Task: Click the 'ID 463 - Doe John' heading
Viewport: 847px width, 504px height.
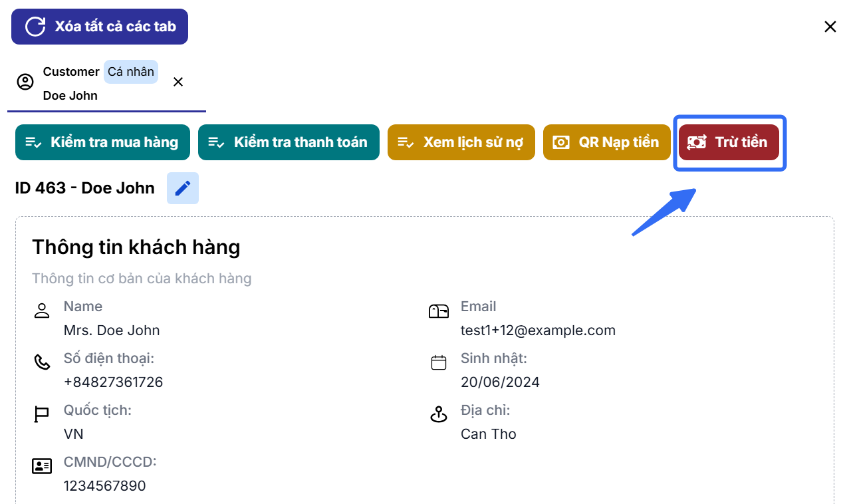Action: tap(85, 188)
